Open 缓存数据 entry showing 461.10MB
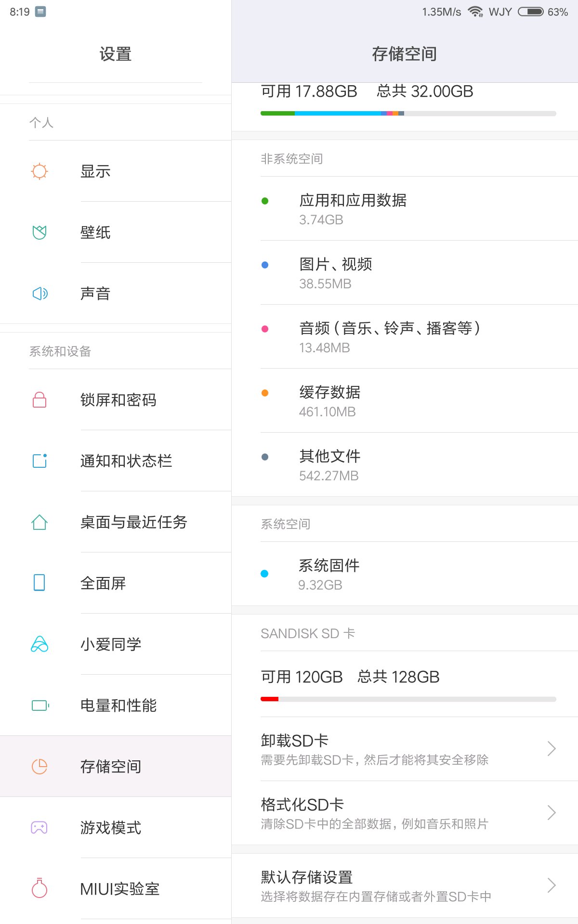 point(405,401)
